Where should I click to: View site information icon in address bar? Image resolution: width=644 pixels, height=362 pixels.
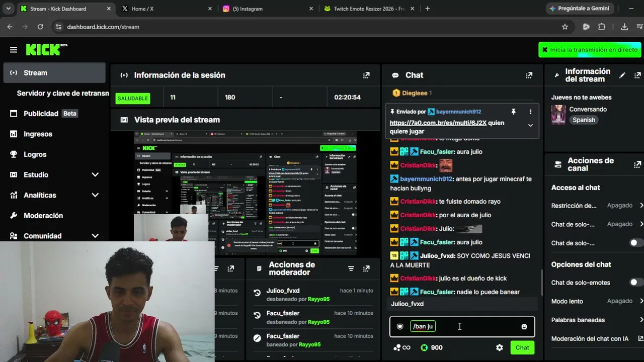[x=58, y=27]
